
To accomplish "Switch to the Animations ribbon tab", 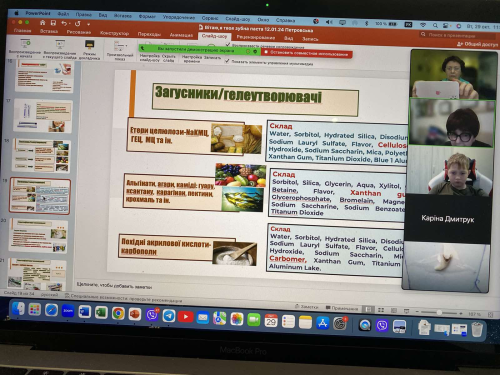I will click(x=181, y=35).
